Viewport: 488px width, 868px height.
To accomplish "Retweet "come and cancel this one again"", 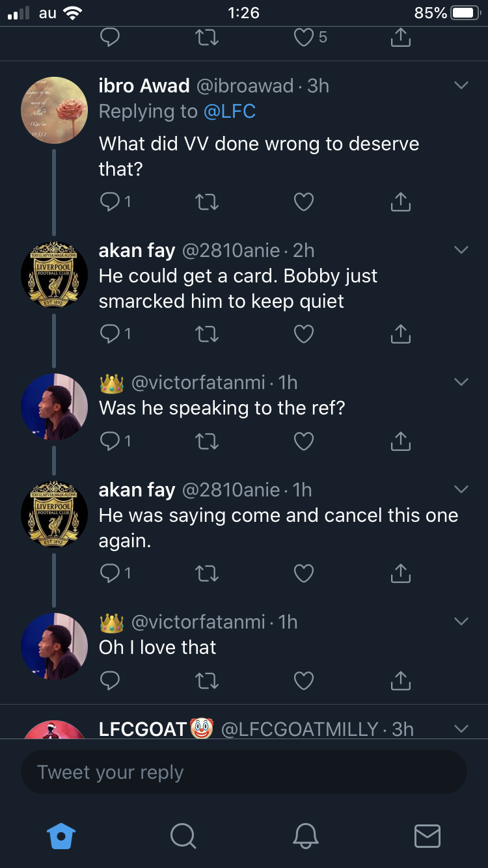I will 207,574.
